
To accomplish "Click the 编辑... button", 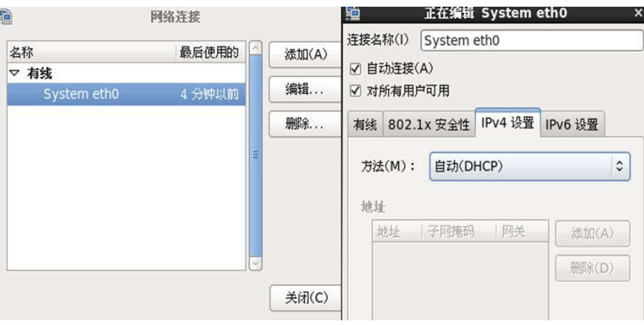I will (x=305, y=89).
